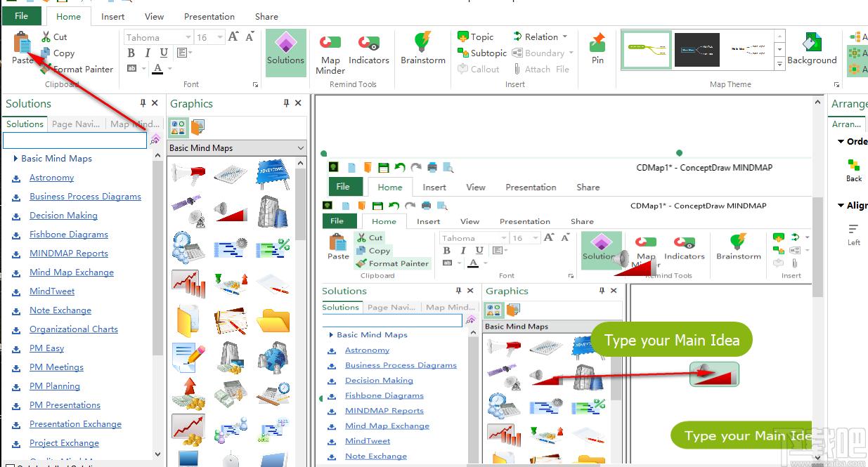The image size is (868, 467).
Task: Expand the Basic Mind Maps tree node
Action: [16, 159]
